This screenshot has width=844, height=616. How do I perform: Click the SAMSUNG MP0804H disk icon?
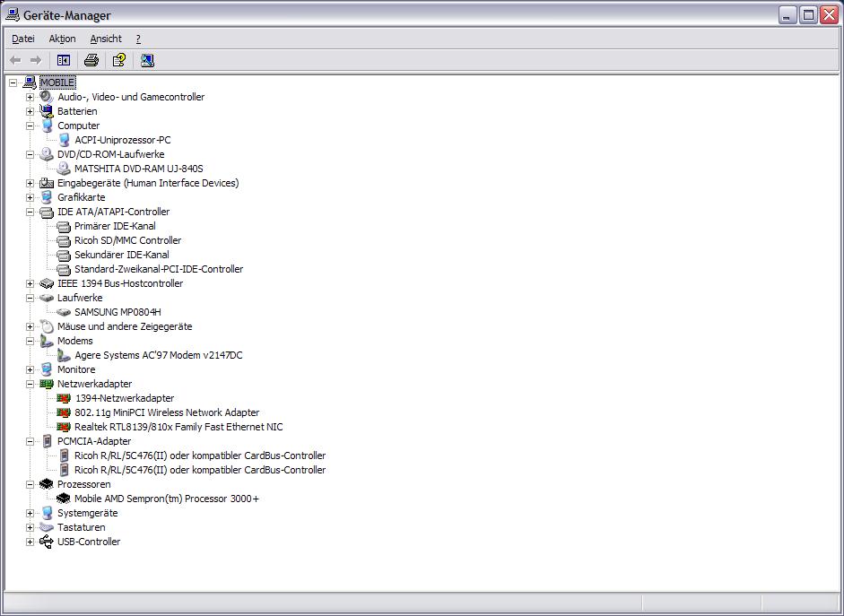(64, 312)
